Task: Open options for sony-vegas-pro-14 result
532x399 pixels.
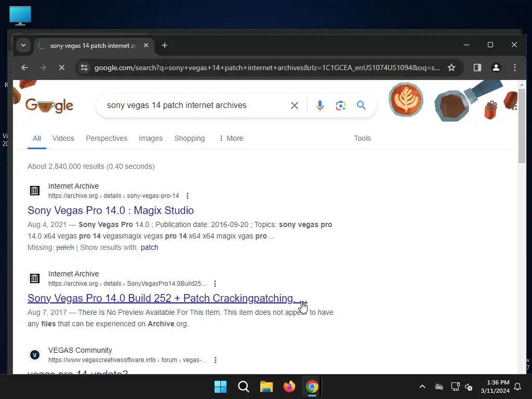Action: 187,196
